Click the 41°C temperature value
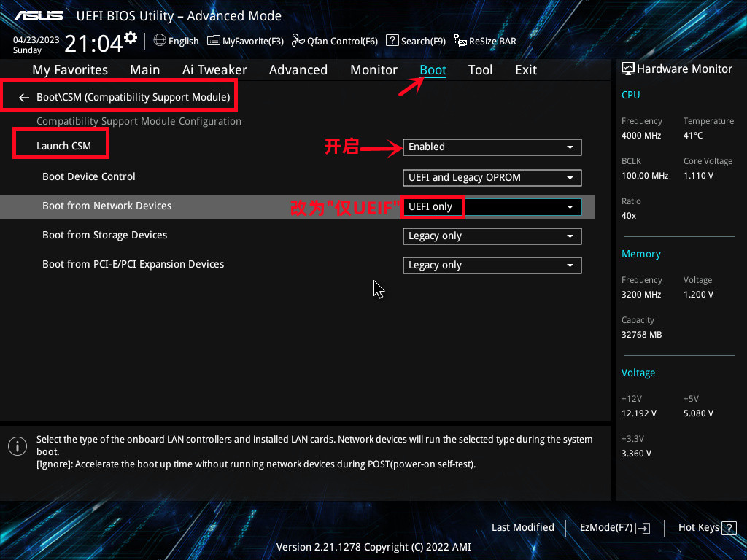 pyautogui.click(x=693, y=136)
